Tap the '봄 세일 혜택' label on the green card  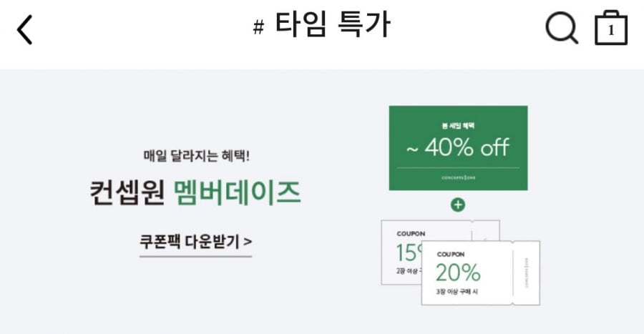[x=458, y=126]
